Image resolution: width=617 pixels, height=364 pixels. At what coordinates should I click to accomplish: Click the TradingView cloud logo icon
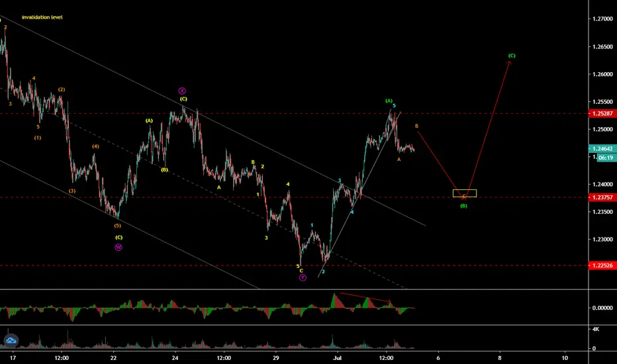point(11,340)
